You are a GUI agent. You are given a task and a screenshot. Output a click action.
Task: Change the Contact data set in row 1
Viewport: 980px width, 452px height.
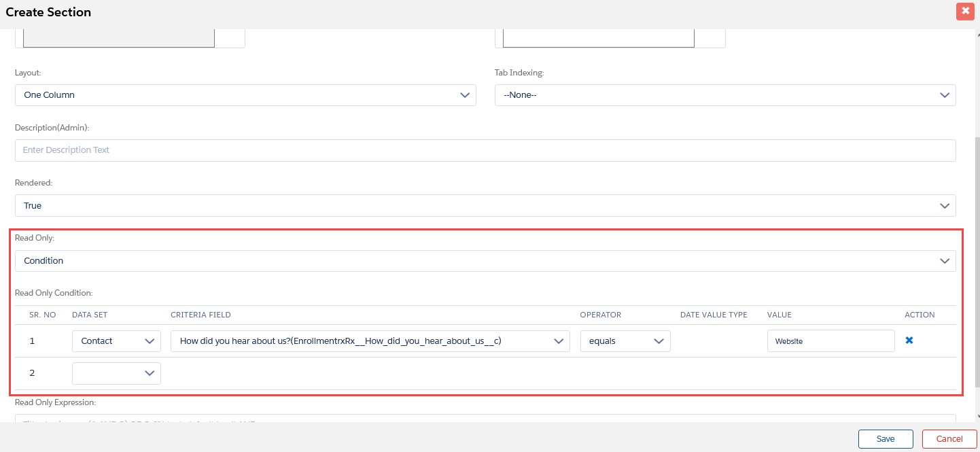116,341
